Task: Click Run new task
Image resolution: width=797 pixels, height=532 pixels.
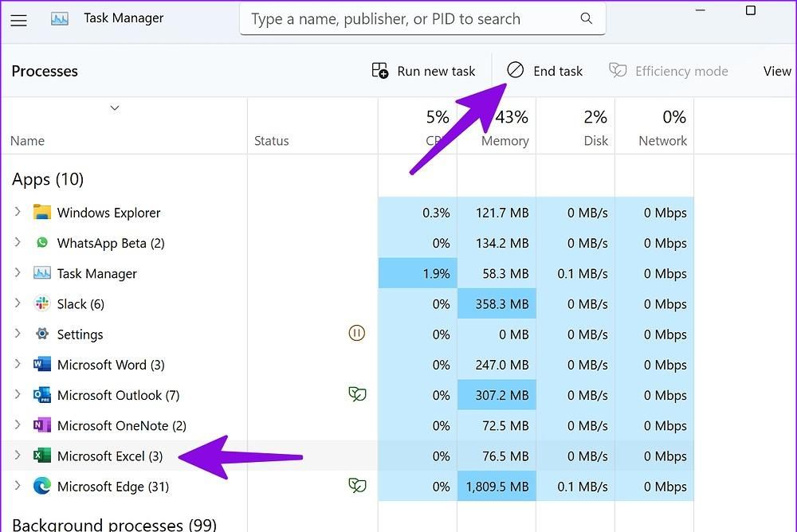Action: (x=423, y=71)
